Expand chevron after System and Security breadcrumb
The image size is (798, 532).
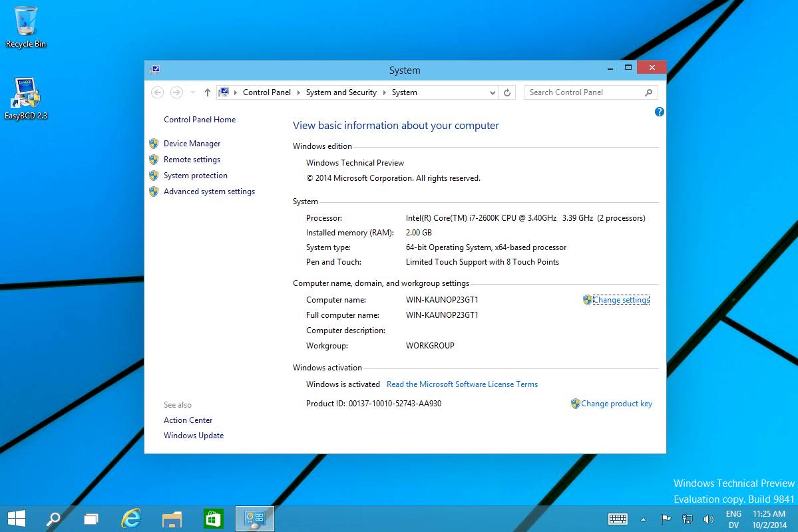tap(384, 92)
